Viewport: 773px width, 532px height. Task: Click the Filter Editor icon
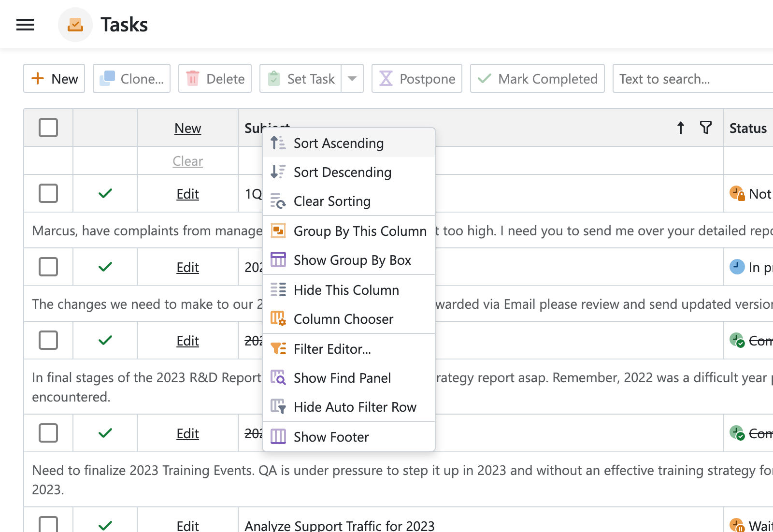click(x=278, y=349)
